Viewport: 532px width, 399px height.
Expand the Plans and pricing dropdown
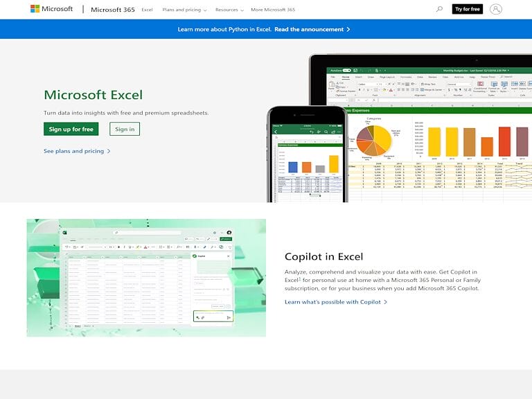(x=184, y=10)
